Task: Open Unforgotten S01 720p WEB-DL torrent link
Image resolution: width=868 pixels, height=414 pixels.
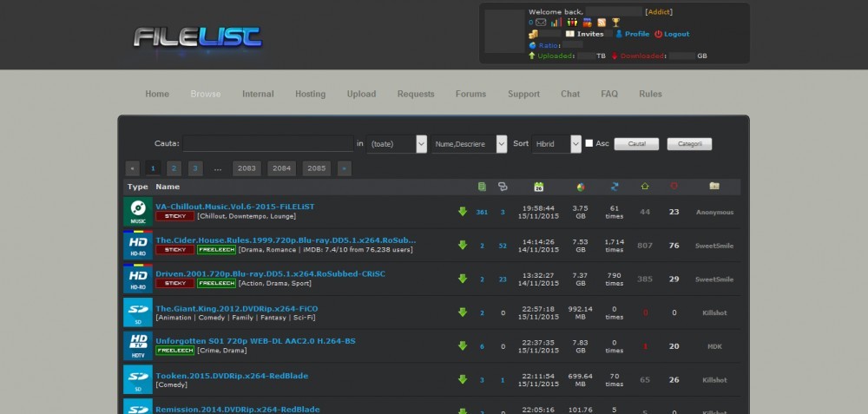Action: click(x=255, y=341)
